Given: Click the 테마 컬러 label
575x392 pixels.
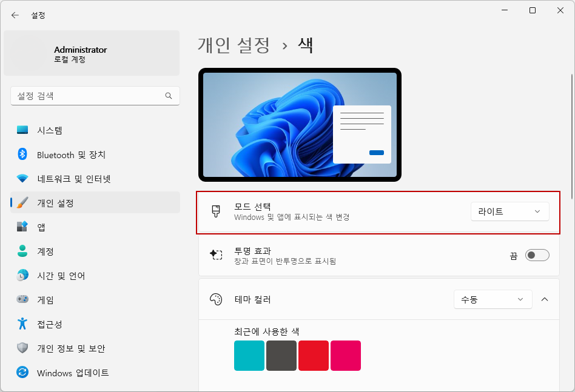Looking at the screenshot, I should 252,299.
